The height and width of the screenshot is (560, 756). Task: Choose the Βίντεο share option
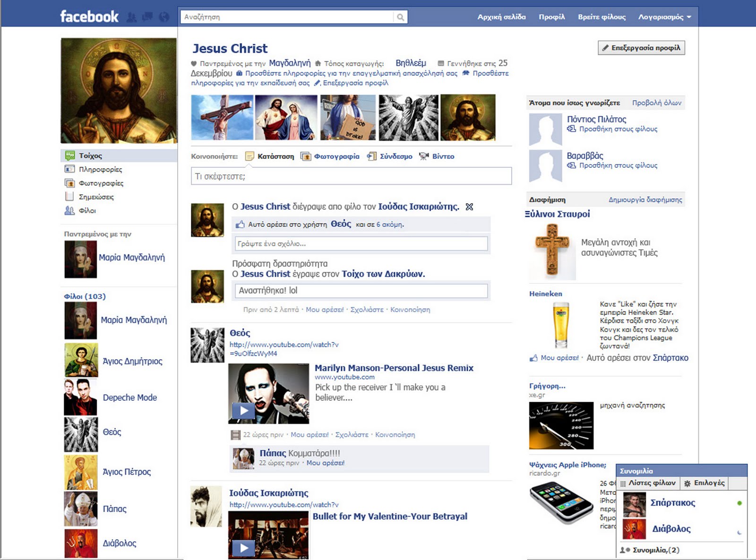(437, 156)
